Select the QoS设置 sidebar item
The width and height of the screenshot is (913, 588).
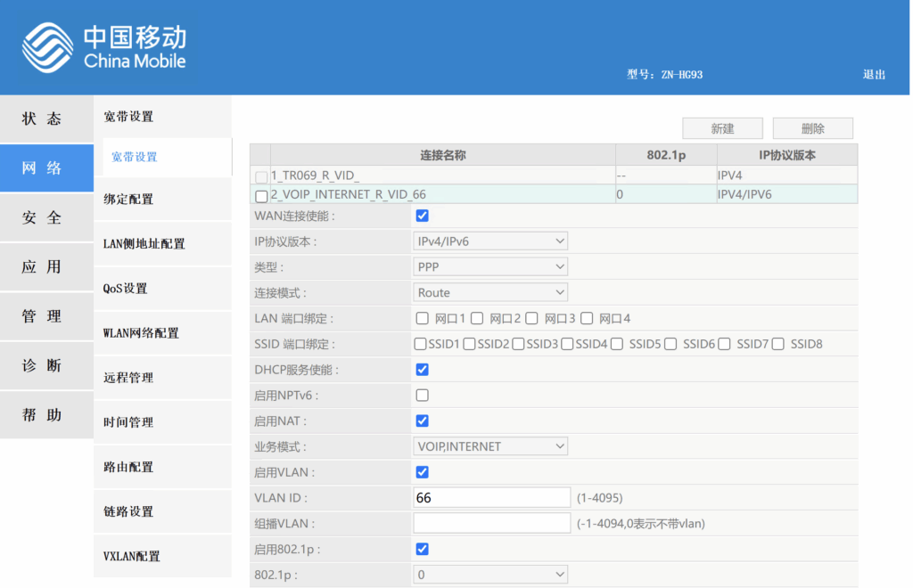(x=125, y=289)
